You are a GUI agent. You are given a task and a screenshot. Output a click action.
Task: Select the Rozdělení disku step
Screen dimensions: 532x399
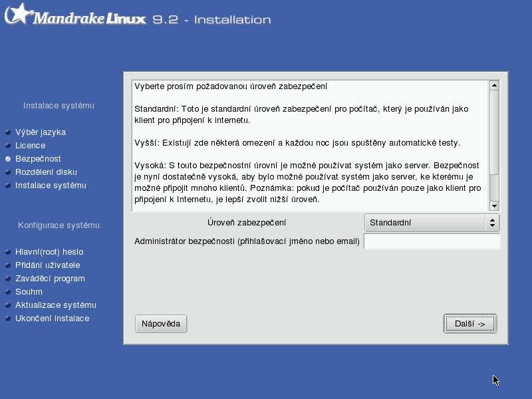[x=46, y=172]
